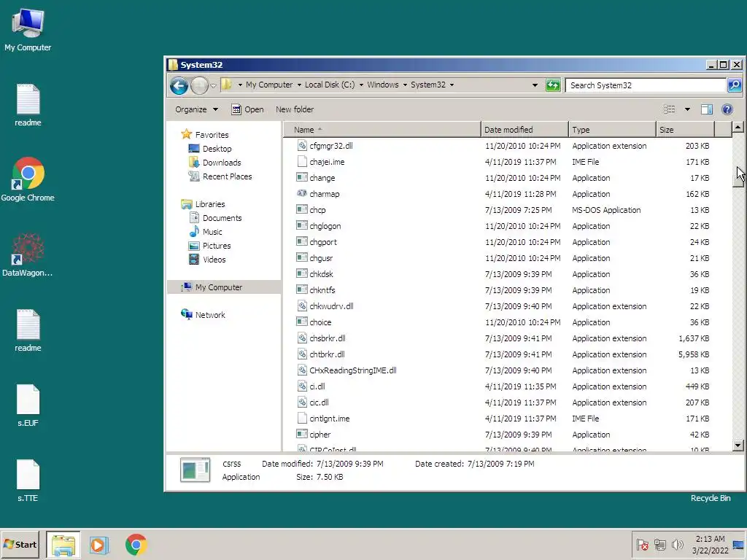Select the s.EUF desktop file
Image resolution: width=747 pixels, height=560 pixels.
[x=28, y=405]
